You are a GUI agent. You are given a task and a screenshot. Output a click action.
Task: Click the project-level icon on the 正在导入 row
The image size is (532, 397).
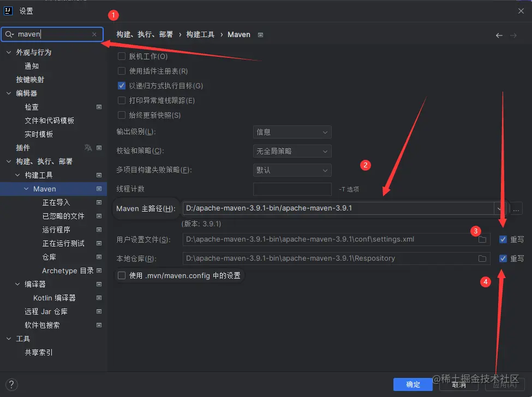click(x=99, y=202)
